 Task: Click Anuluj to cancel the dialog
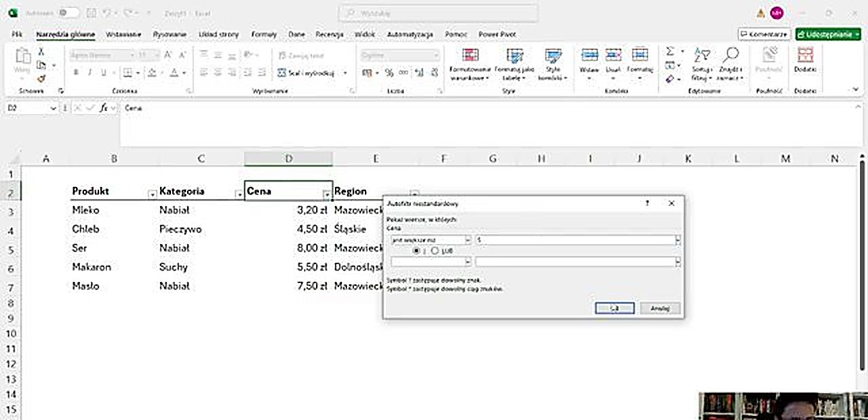tap(660, 308)
